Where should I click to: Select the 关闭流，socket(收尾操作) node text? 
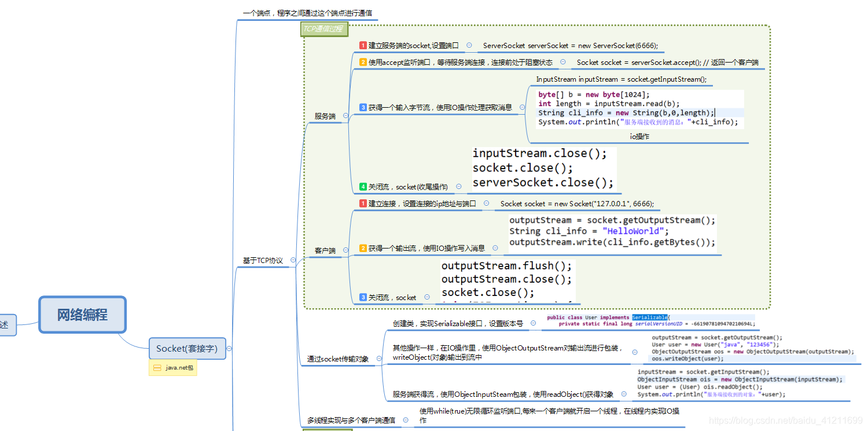[x=408, y=187]
